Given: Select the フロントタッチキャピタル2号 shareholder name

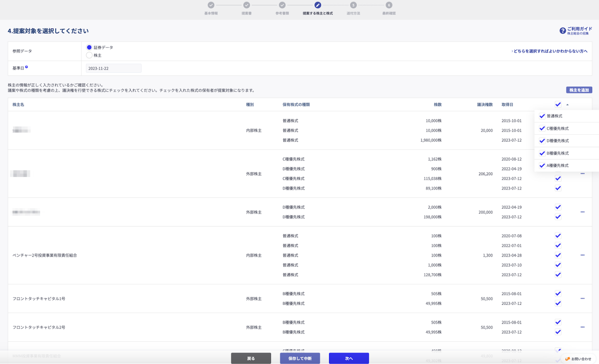Looking at the screenshot, I should tap(39, 327).
